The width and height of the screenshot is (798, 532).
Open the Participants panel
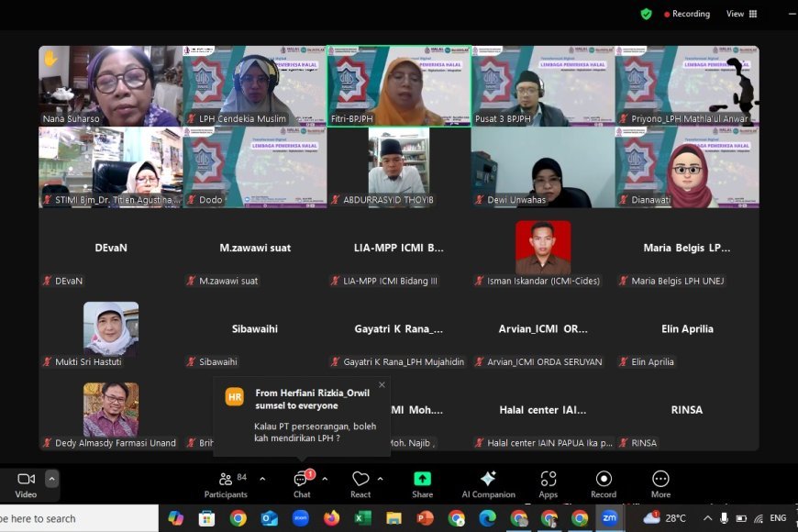coord(226,484)
